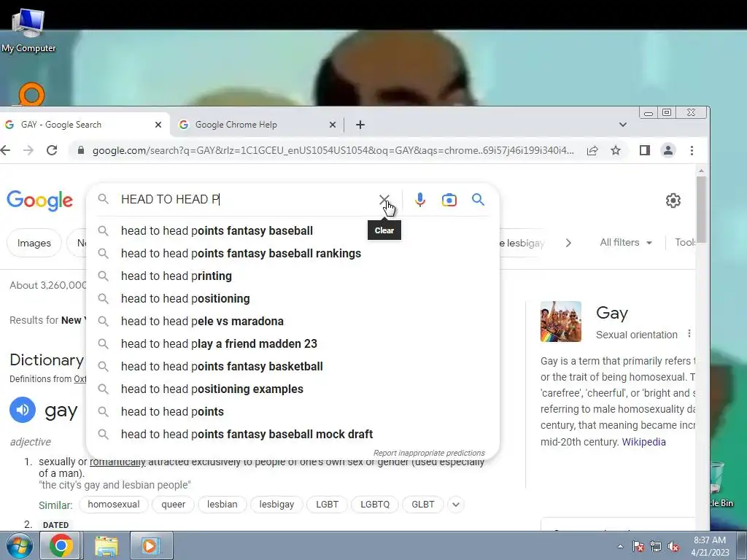This screenshot has height=560, width=747.
Task: Select suggestion head to head positioning examples
Action: pyautogui.click(x=293, y=389)
